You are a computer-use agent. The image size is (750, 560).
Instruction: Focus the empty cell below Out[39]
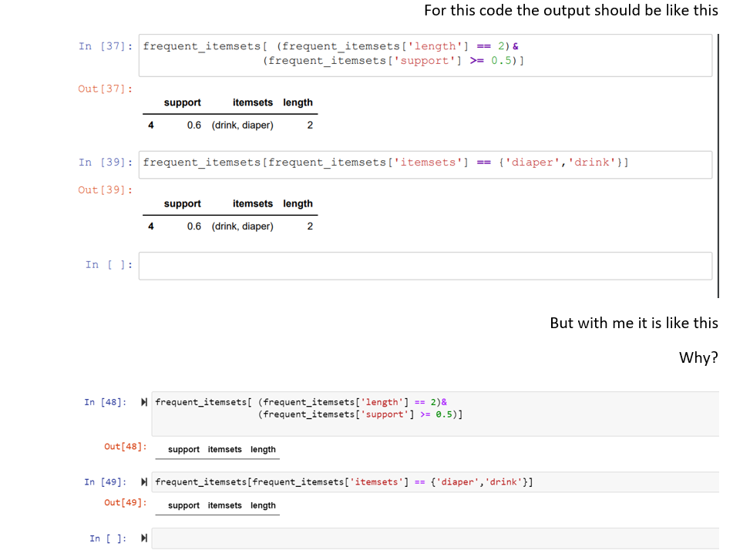(425, 267)
